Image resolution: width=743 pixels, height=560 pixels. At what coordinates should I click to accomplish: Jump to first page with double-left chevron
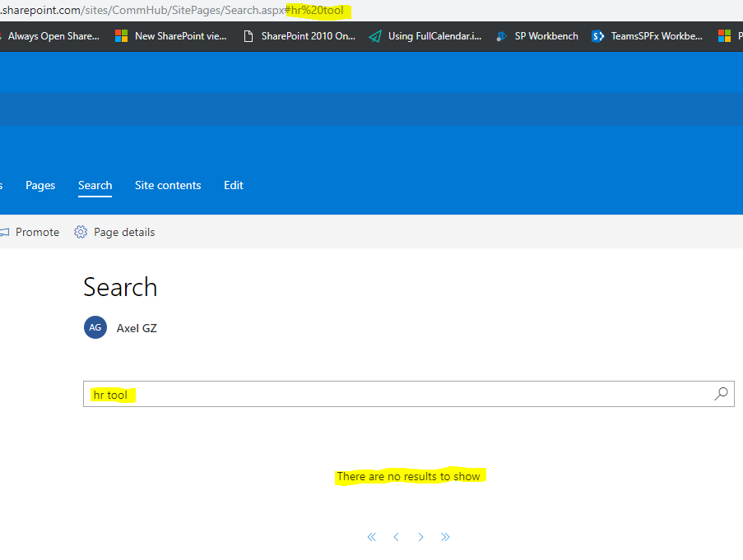pos(371,536)
